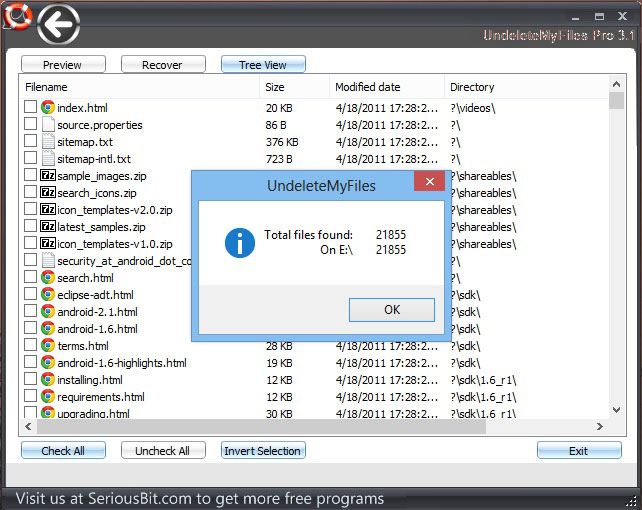Click the vertical scrollbar down arrow
642x510 pixels.
617,410
